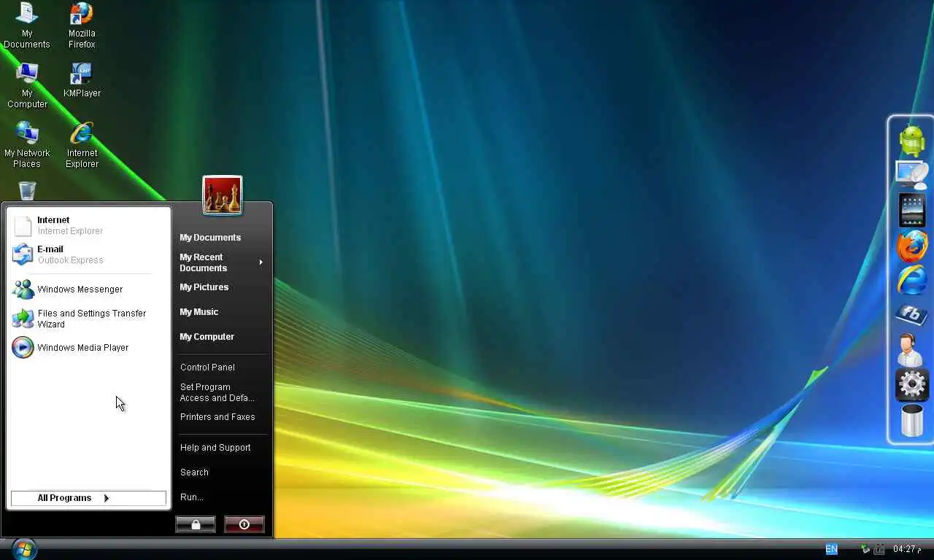
Task: Click the taskbar clock showing 04:27
Action: 907,549
